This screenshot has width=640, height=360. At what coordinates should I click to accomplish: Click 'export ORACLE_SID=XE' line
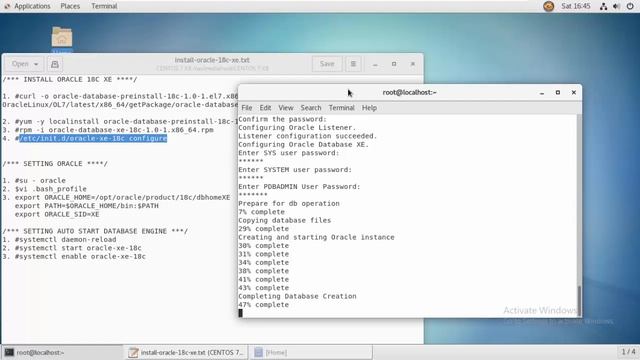(57, 214)
